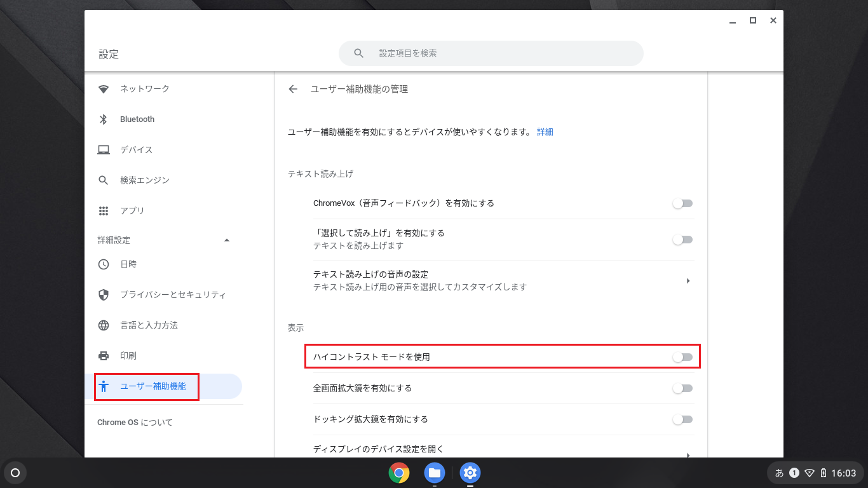Screen dimensions: 868x488
Task: Click the アプリ grid icon
Action: pos(104,211)
